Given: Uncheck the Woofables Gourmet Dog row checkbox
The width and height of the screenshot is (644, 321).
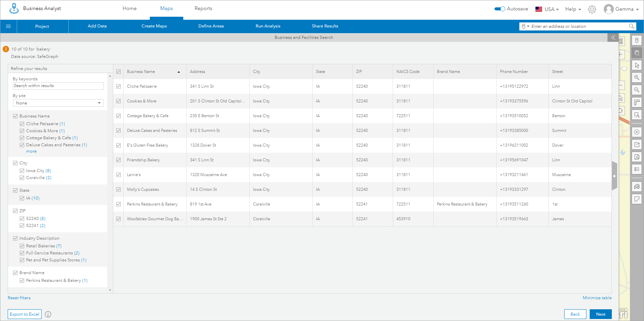Looking at the screenshot, I should [119, 219].
